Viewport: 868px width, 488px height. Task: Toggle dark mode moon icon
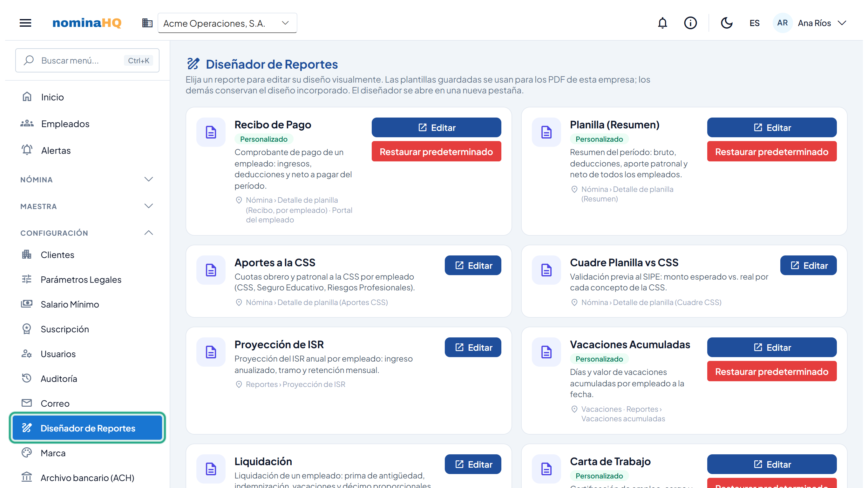point(727,23)
